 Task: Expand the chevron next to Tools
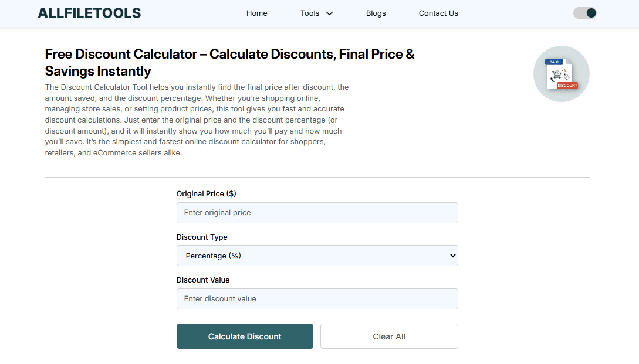(330, 13)
